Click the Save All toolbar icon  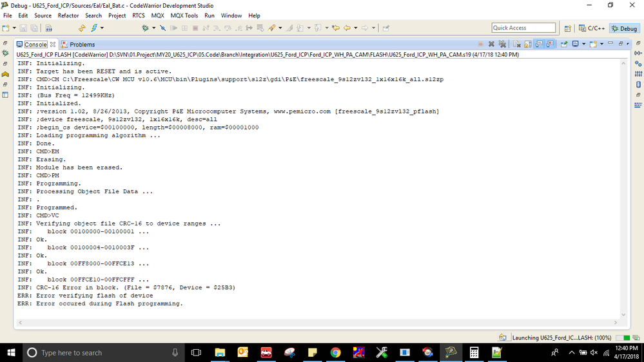[x=34, y=28]
